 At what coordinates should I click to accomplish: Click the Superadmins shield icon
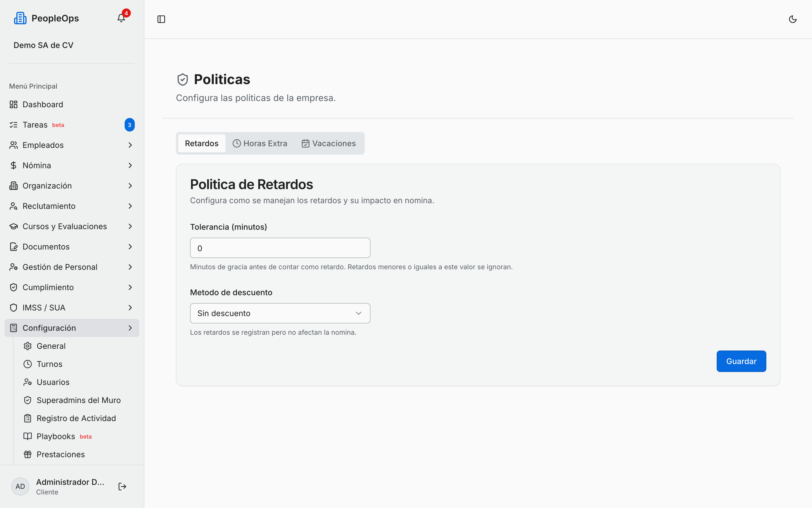[x=28, y=400]
